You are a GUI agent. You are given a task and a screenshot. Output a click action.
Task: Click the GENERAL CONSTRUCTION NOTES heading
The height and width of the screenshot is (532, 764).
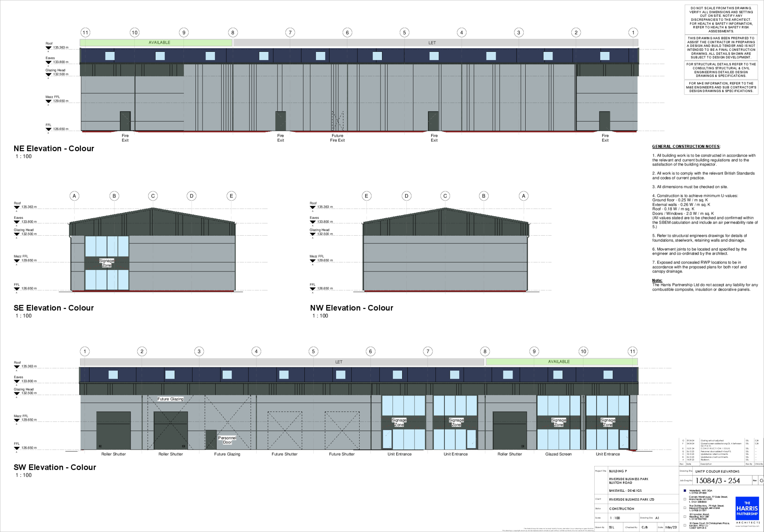pyautogui.click(x=686, y=147)
